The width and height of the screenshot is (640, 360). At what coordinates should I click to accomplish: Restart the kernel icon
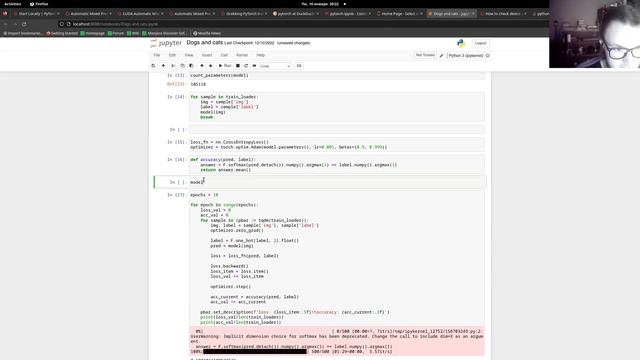246,66
